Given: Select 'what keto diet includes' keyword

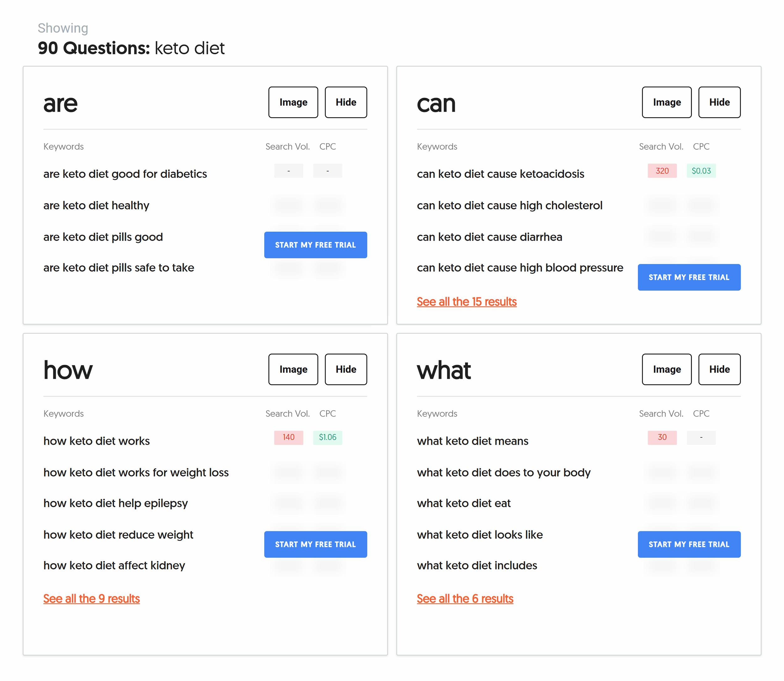Looking at the screenshot, I should click(477, 565).
